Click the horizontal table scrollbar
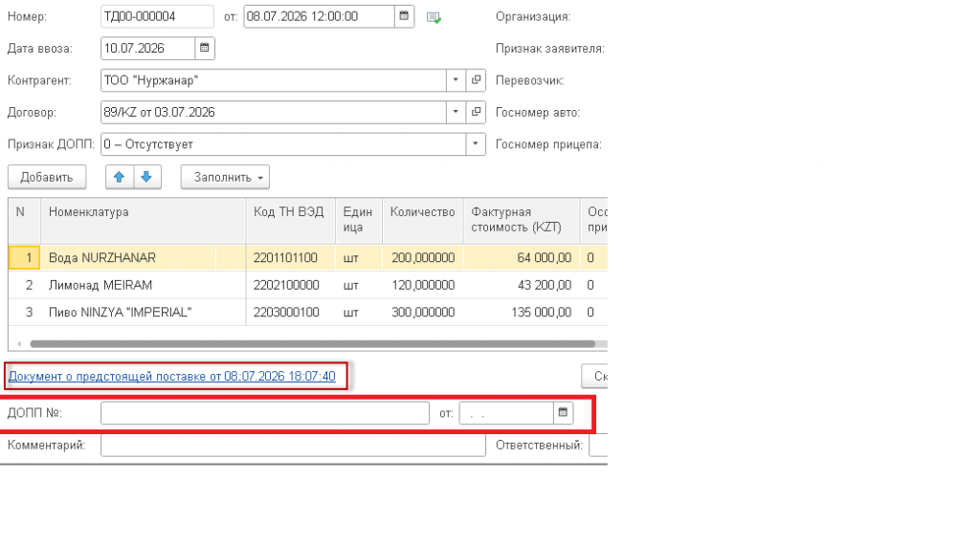The width and height of the screenshot is (980, 546). pyautogui.click(x=313, y=343)
